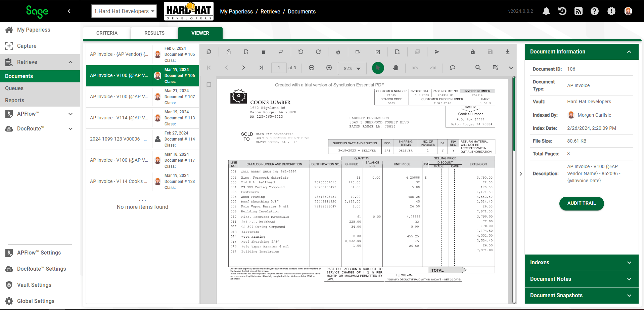Click the video camera icon
644x310 pixels.
[358, 52]
